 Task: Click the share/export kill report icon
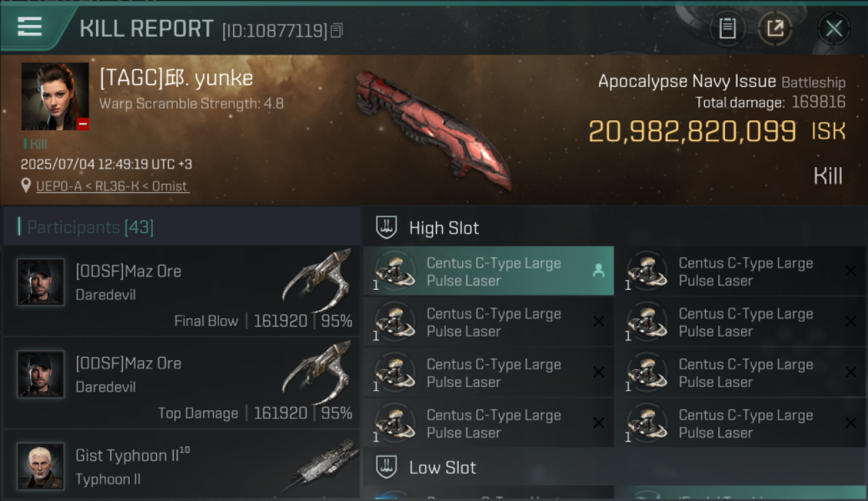775,28
